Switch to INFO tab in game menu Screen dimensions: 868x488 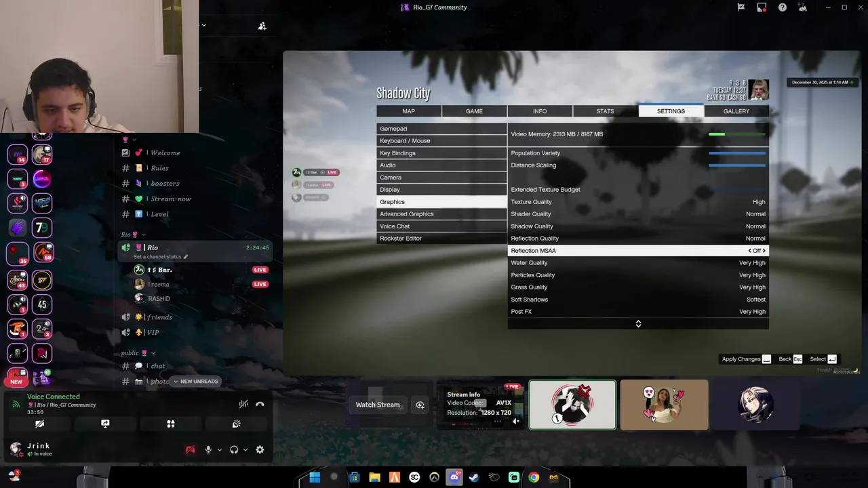[540, 111]
